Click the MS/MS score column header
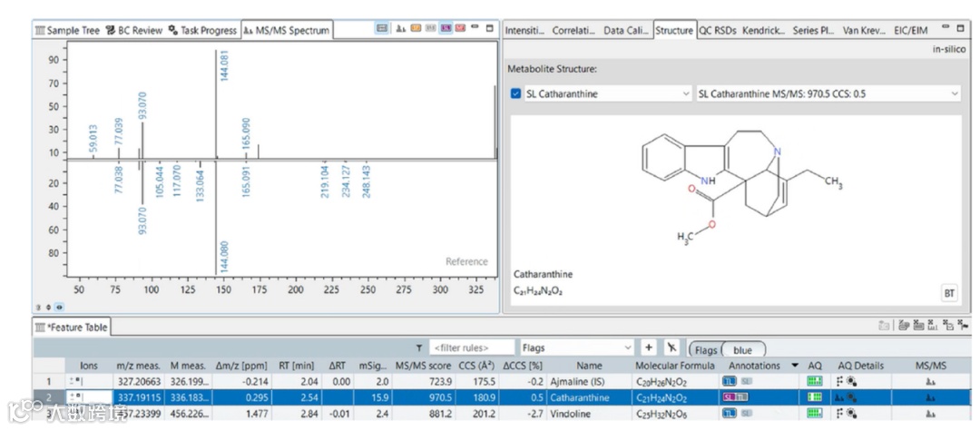The height and width of the screenshot is (430, 980). pyautogui.click(x=423, y=366)
